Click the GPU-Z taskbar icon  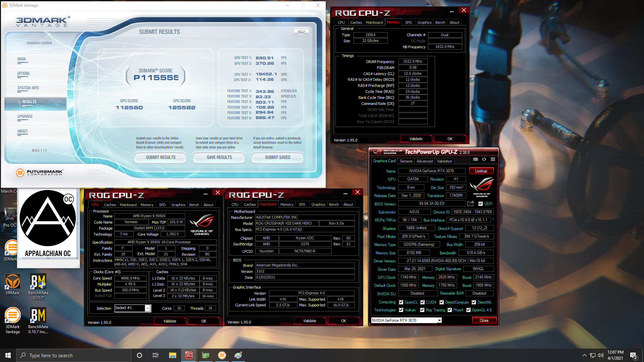coord(205,355)
